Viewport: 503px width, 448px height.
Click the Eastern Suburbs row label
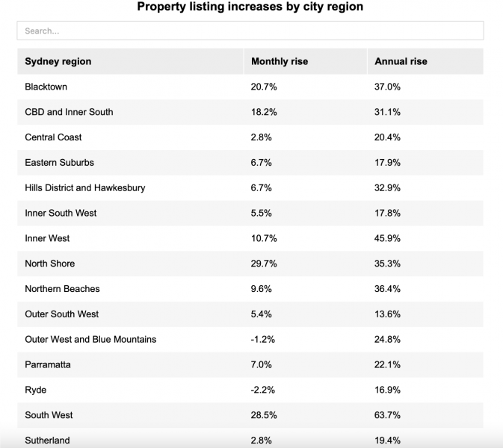59,163
